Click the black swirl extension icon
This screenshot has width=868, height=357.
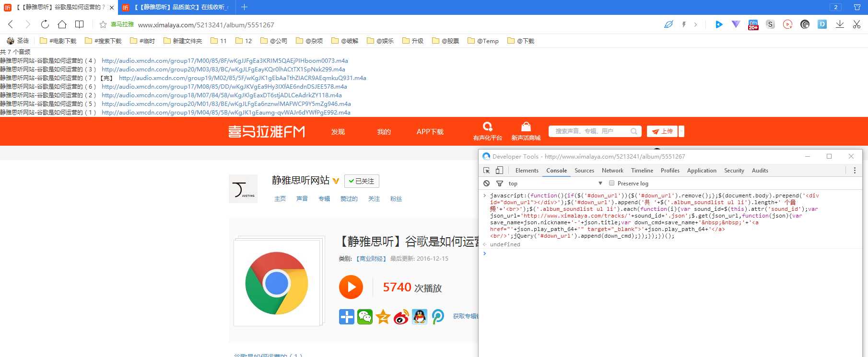(805, 24)
